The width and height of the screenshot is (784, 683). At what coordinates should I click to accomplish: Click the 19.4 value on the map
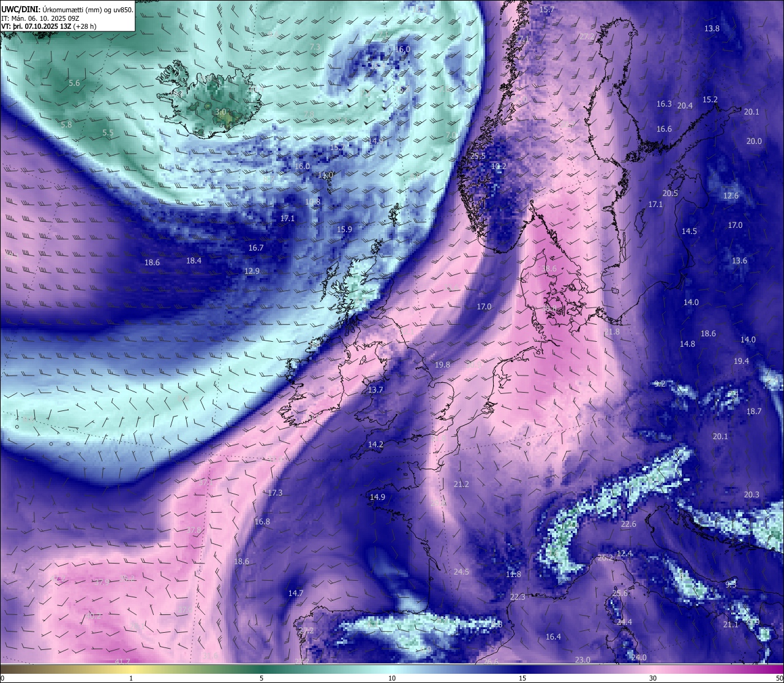tap(741, 361)
